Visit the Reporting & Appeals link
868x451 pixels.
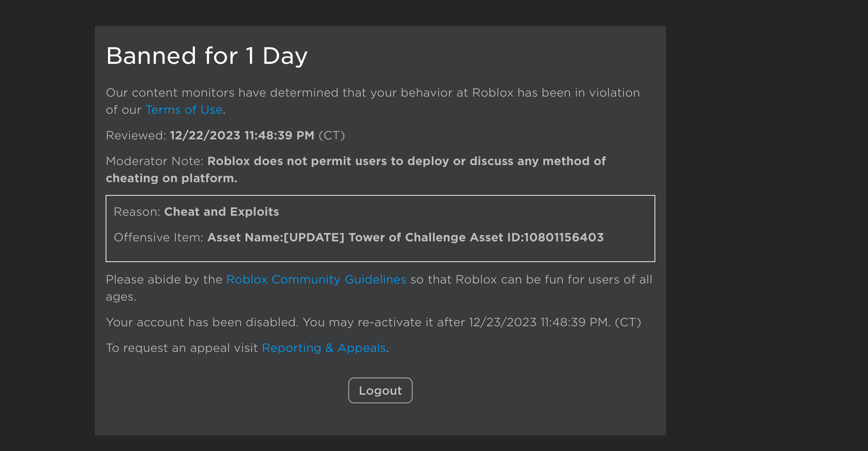pyautogui.click(x=324, y=348)
